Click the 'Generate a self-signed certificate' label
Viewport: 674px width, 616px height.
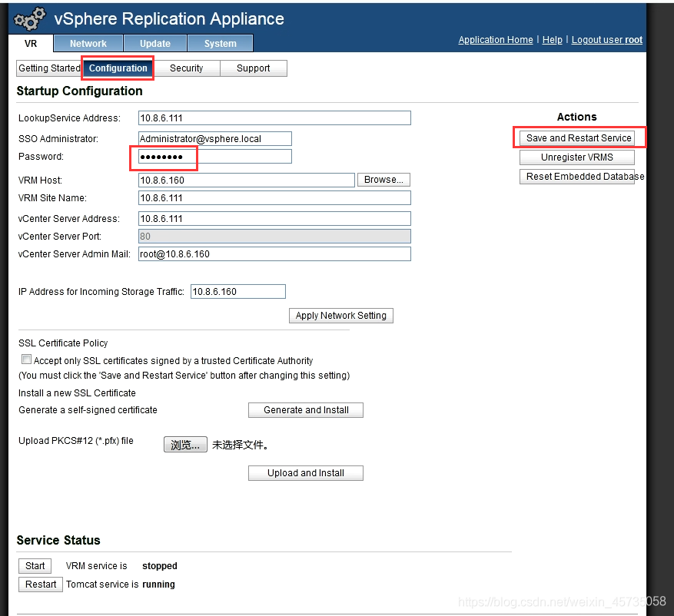click(x=88, y=410)
